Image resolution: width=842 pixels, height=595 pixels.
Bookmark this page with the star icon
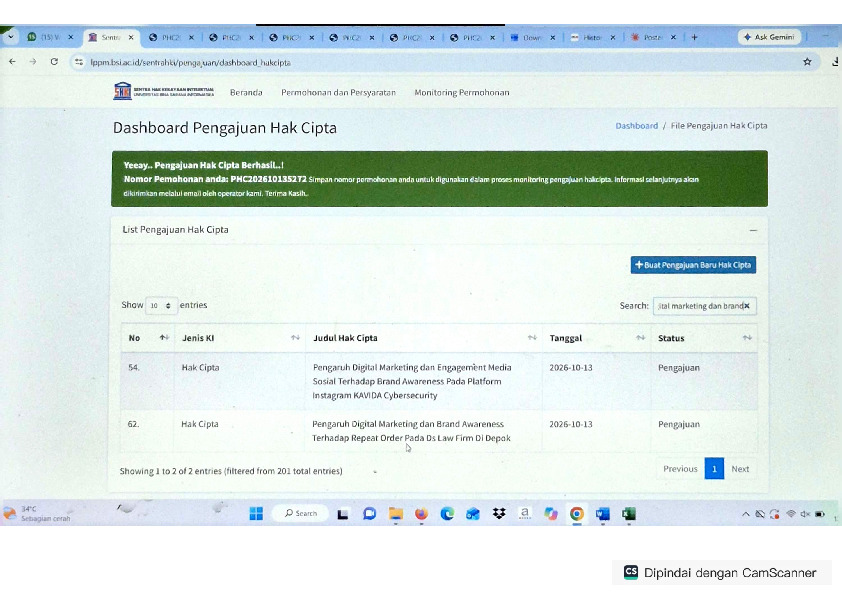click(x=807, y=62)
